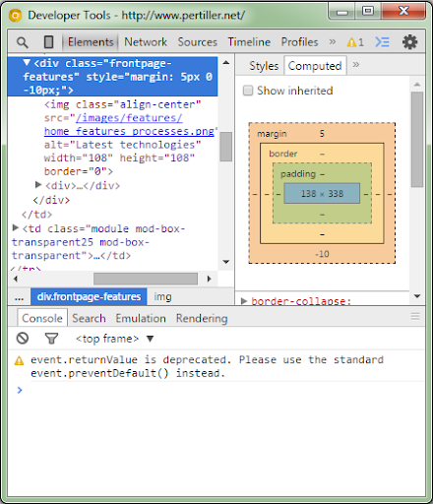Open the home_features_processes.png image link

129,131
